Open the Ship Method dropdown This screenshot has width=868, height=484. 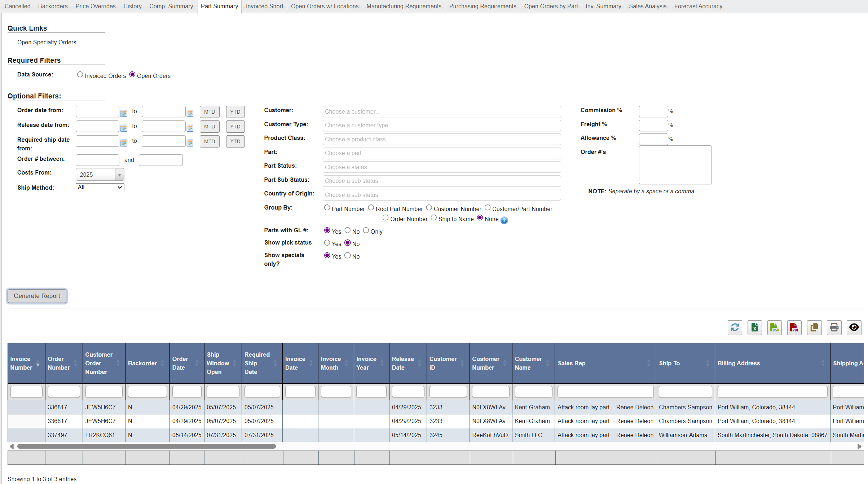tap(100, 187)
